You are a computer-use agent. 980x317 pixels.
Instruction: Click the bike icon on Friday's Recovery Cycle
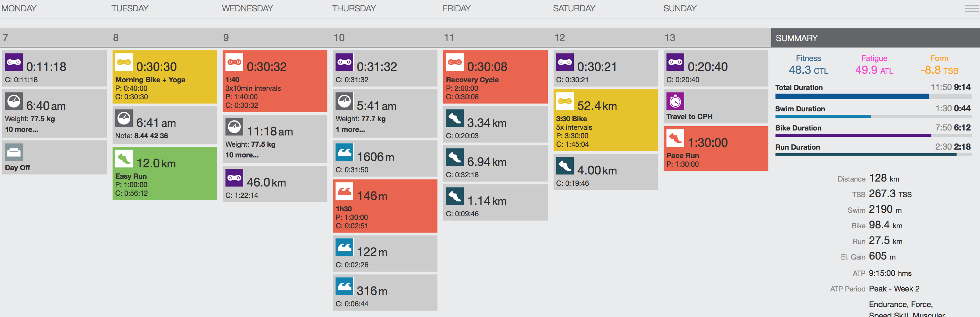[454, 62]
